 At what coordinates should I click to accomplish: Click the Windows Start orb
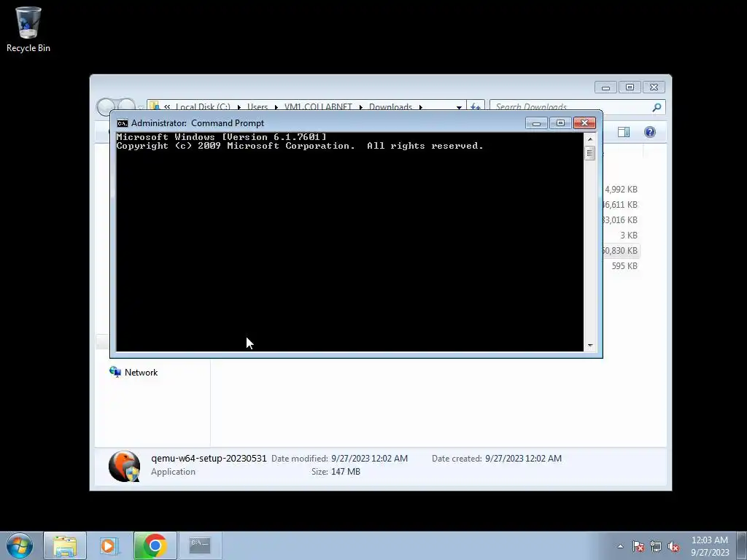20,545
